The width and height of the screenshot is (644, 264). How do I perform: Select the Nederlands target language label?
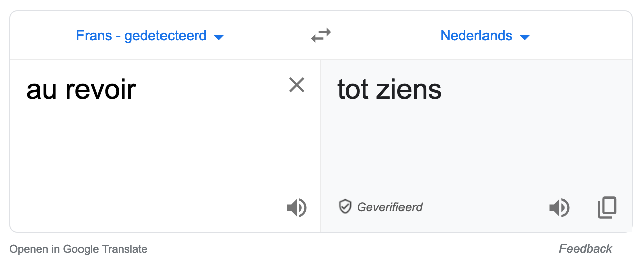tap(476, 36)
